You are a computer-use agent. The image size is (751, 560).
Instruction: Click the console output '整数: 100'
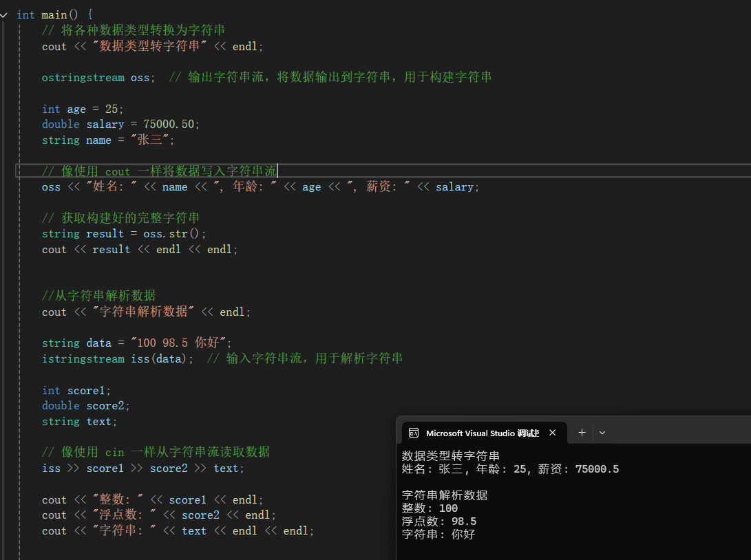[430, 508]
